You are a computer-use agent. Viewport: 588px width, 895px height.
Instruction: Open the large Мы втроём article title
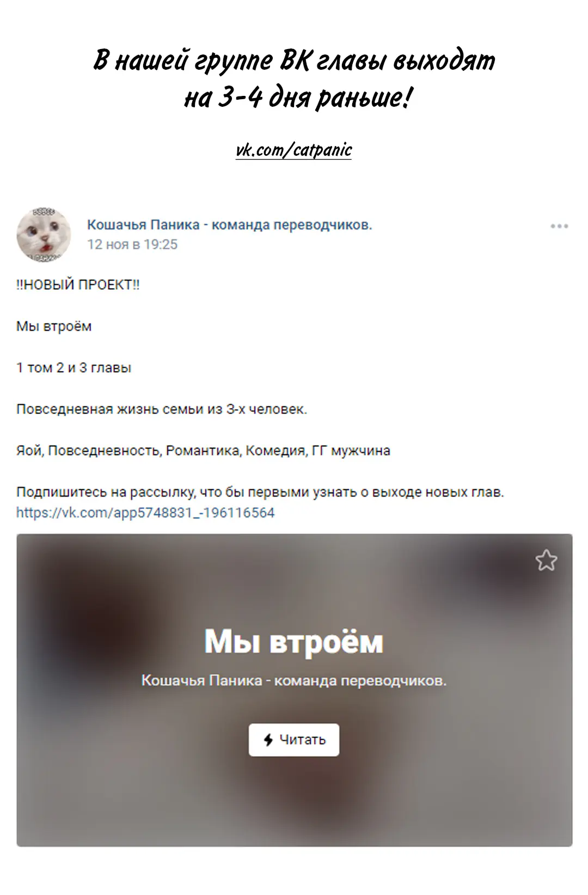tap(294, 642)
